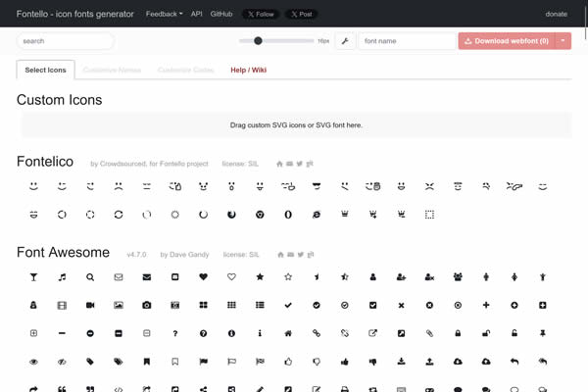Click the X Post button
This screenshot has height=392, width=588.
point(302,15)
